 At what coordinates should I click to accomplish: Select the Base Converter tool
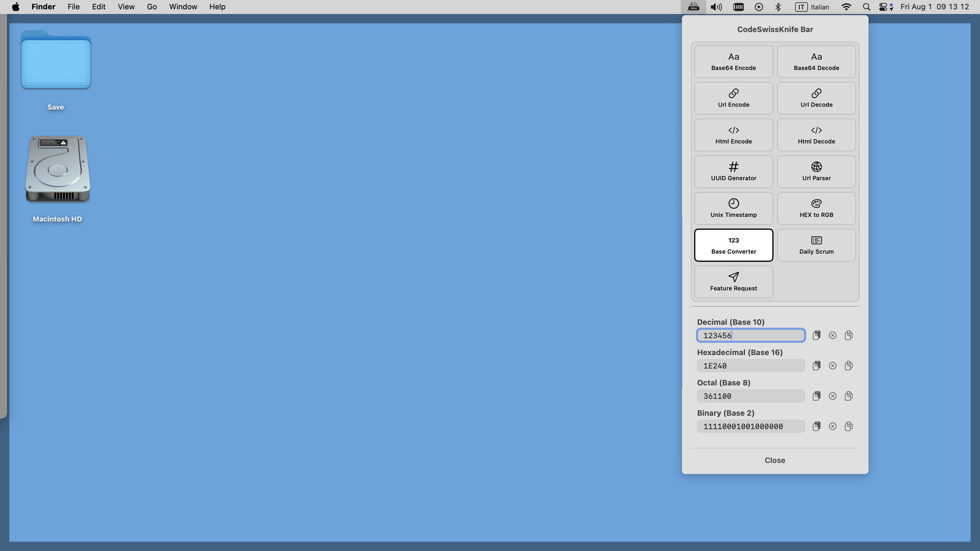coord(733,245)
